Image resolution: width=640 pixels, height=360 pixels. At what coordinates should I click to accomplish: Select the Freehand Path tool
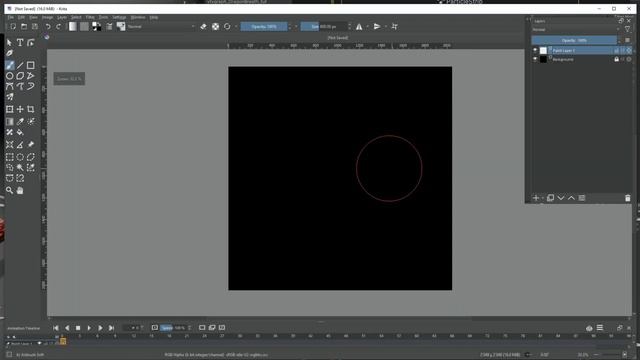[x=20, y=87]
